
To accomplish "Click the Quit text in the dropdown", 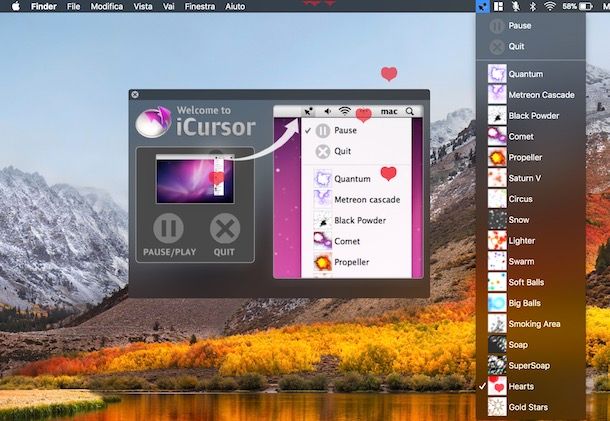I will point(516,46).
